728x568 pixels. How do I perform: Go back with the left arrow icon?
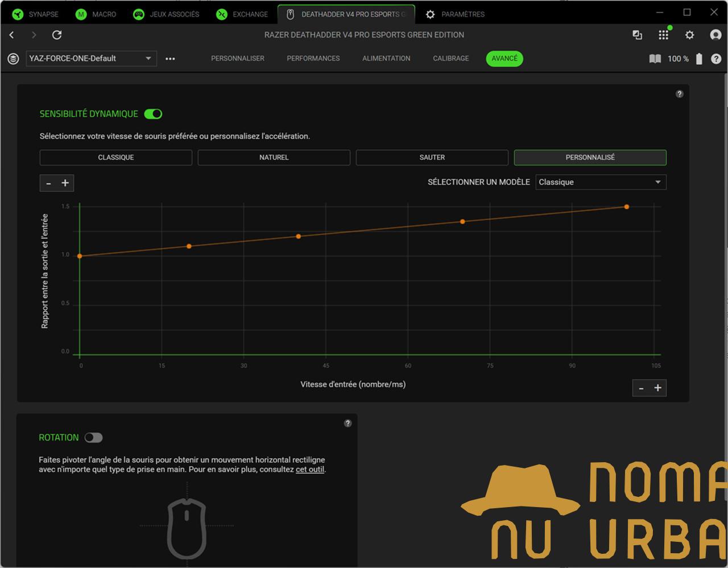(12, 35)
